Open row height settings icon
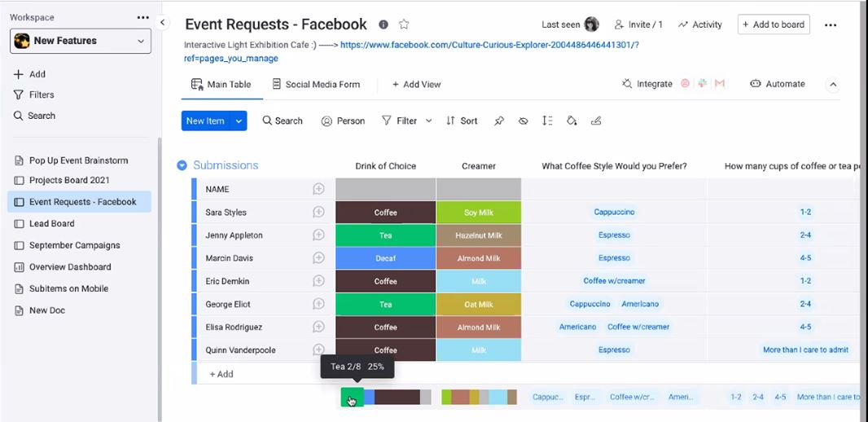This screenshot has width=868, height=422. pyautogui.click(x=547, y=121)
